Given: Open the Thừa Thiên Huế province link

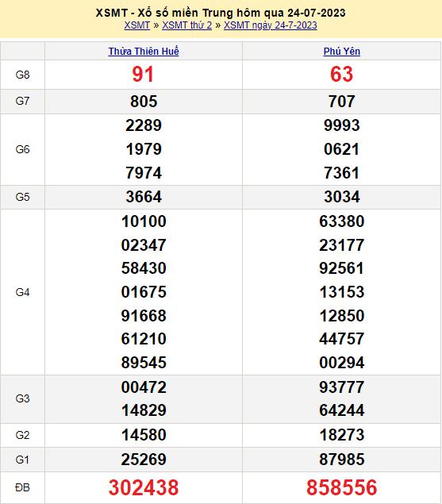Looking at the screenshot, I should [x=144, y=52].
